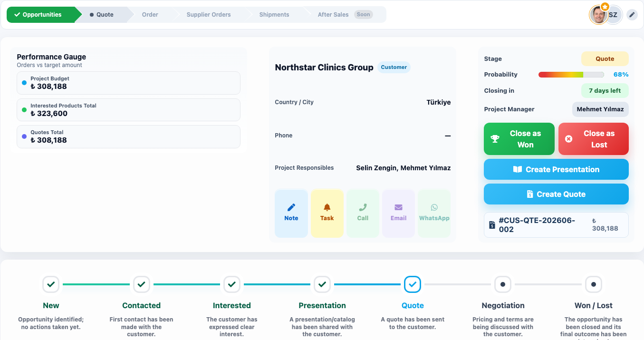Click the Mehmet Yılmaz project manager badge
Screen dimensions: 644x340
pyautogui.click(x=600, y=109)
